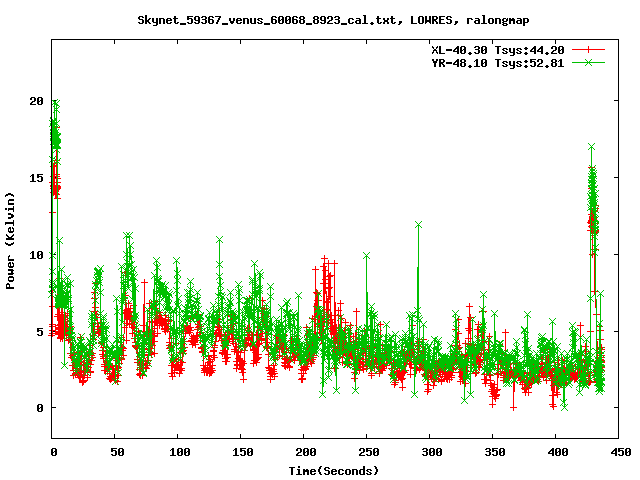
Task: Click the green YR legend line sample
Action: (x=588, y=62)
